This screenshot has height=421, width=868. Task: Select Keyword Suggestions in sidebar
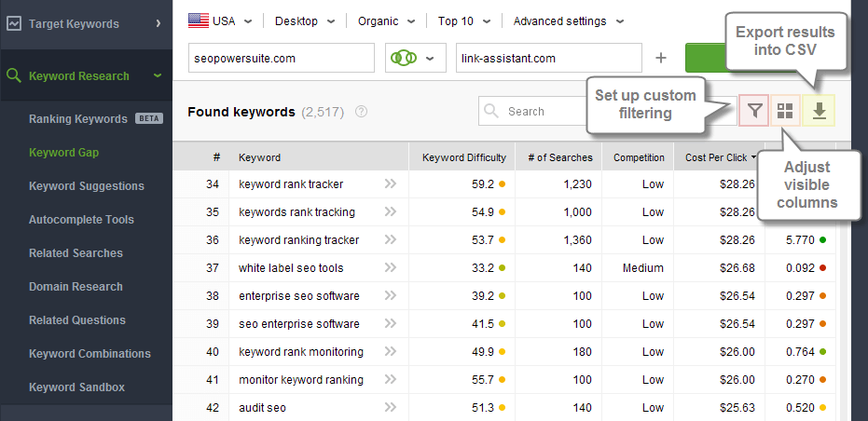87,186
